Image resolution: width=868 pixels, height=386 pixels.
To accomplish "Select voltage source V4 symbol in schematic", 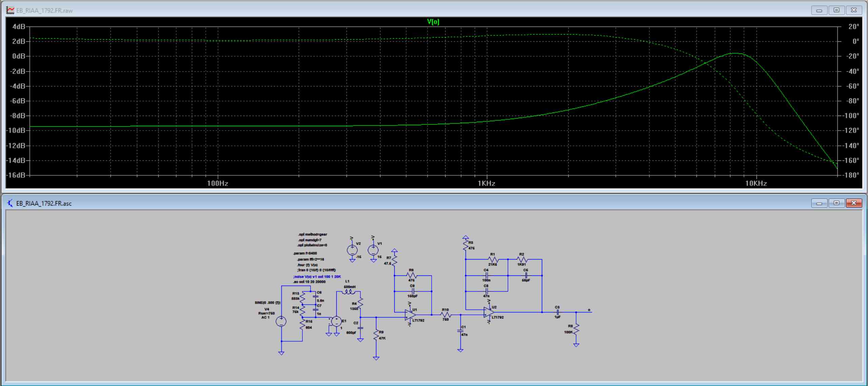I will coord(281,321).
